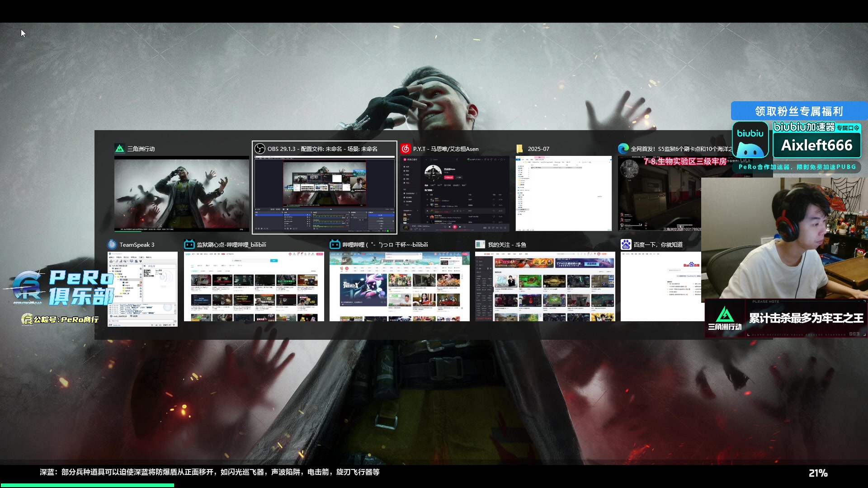Switch to the TeamSpeak 3 window thumbnail
Image resolution: width=868 pixels, height=488 pixels.
(142, 289)
